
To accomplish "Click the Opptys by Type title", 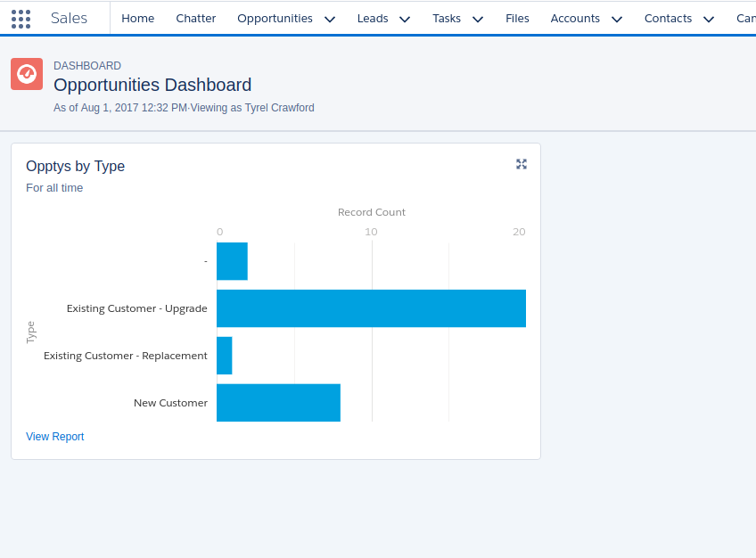I will coord(76,166).
